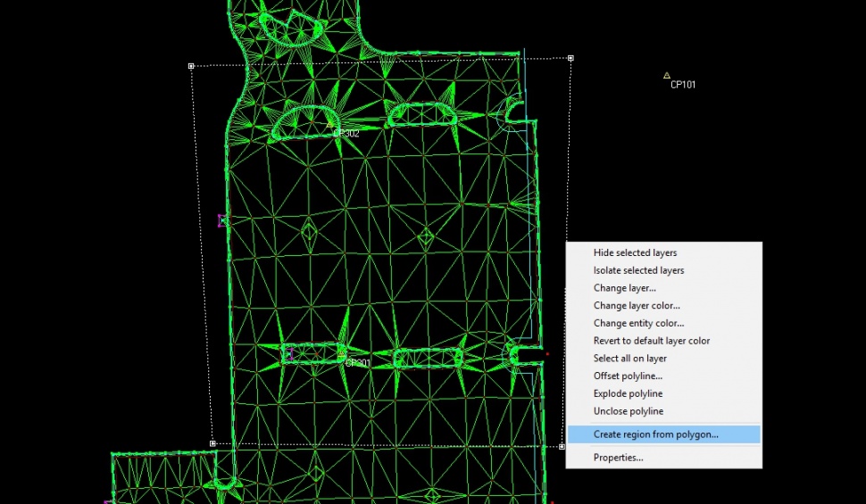The width and height of the screenshot is (866, 504).
Task: Open Change layer... dialog
Action: point(624,288)
